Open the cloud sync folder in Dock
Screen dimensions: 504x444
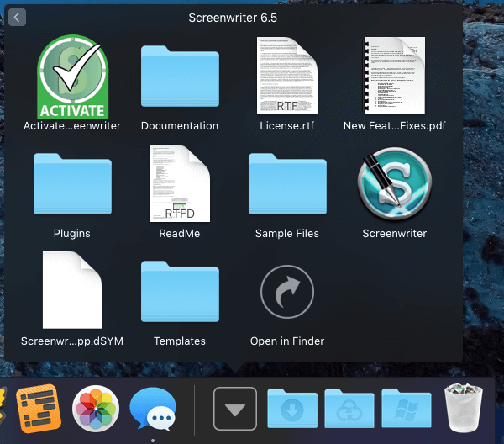coord(349,409)
